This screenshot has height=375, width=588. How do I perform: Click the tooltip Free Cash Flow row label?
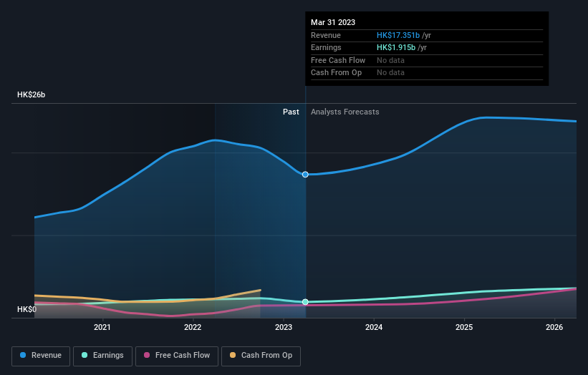[338, 60]
